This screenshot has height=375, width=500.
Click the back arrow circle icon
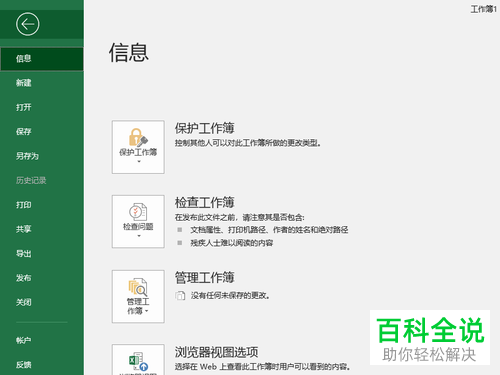[x=27, y=24]
